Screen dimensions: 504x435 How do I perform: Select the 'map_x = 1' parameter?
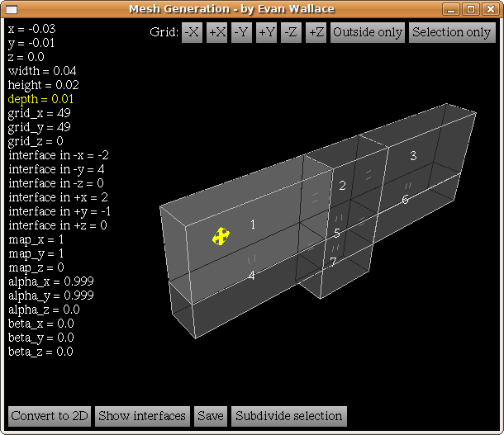click(36, 239)
